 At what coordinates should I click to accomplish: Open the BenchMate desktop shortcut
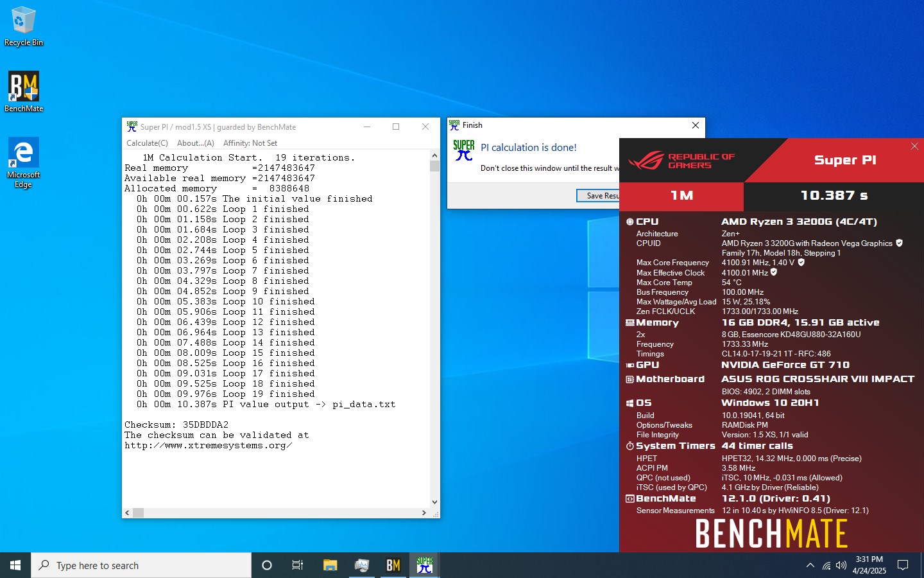click(x=24, y=91)
